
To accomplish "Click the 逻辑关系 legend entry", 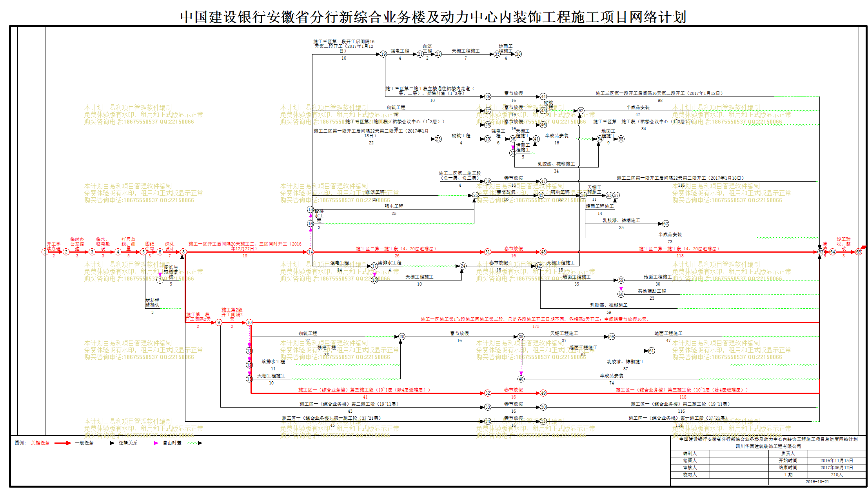I will (128, 443).
